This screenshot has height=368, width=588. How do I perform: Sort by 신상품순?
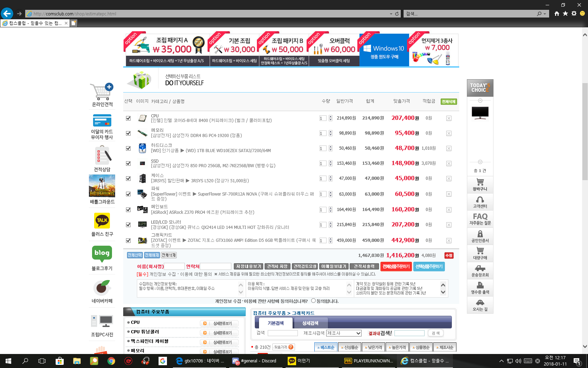350,347
